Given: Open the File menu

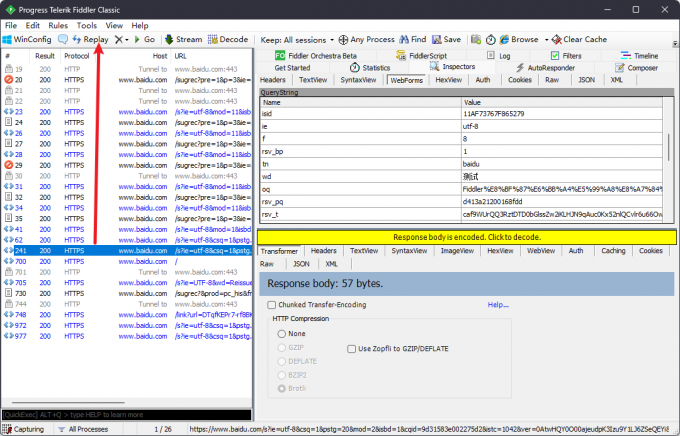Looking at the screenshot, I should click(11, 26).
